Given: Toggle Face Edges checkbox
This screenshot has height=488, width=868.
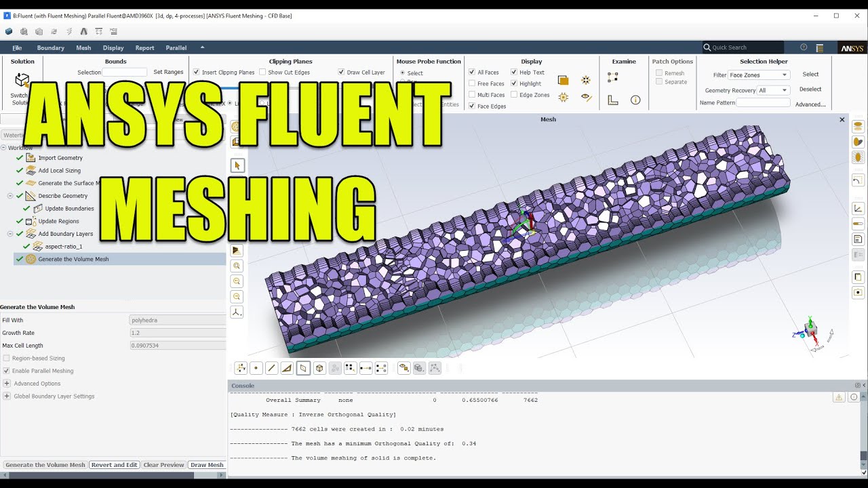Looking at the screenshot, I should [x=472, y=106].
